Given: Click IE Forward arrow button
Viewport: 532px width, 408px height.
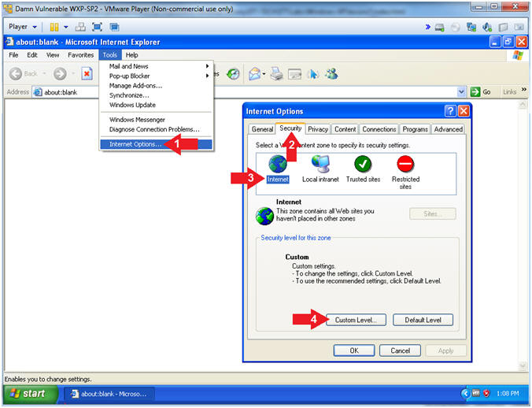Looking at the screenshot, I should tap(60, 74).
